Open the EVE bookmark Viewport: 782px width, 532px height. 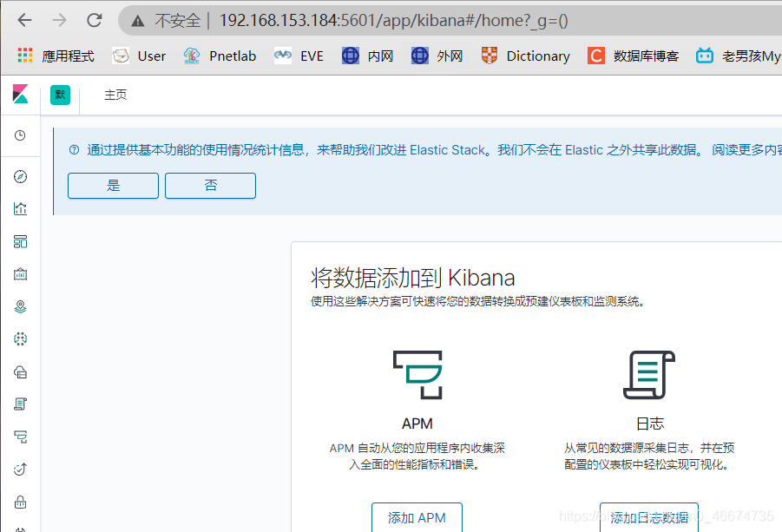pos(299,56)
